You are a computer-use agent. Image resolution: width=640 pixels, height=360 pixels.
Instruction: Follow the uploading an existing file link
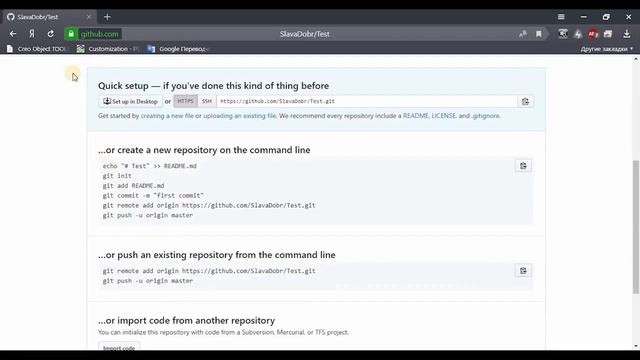click(240, 116)
